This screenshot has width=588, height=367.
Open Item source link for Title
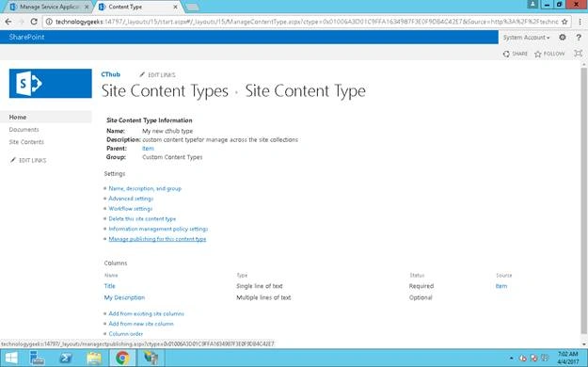[501, 286]
